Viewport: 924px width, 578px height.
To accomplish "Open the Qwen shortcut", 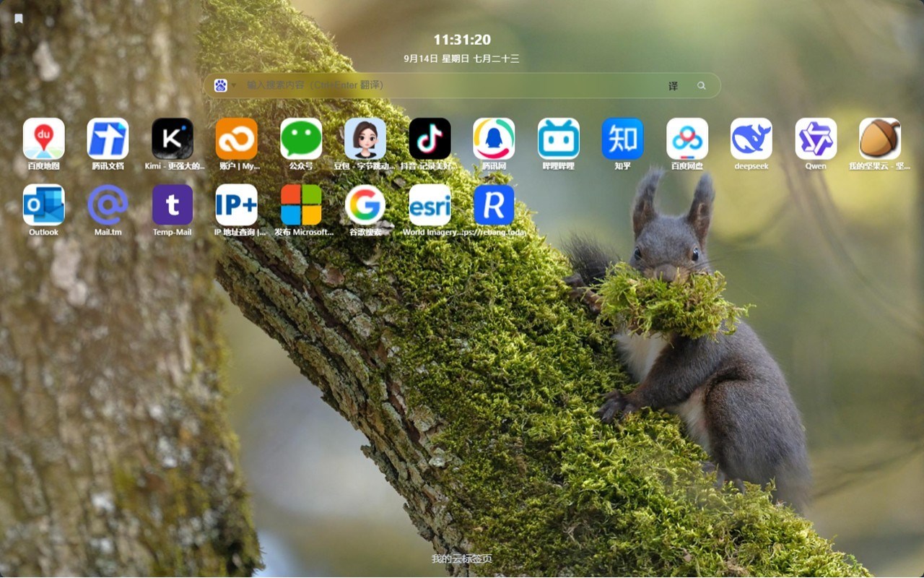I will pos(816,139).
